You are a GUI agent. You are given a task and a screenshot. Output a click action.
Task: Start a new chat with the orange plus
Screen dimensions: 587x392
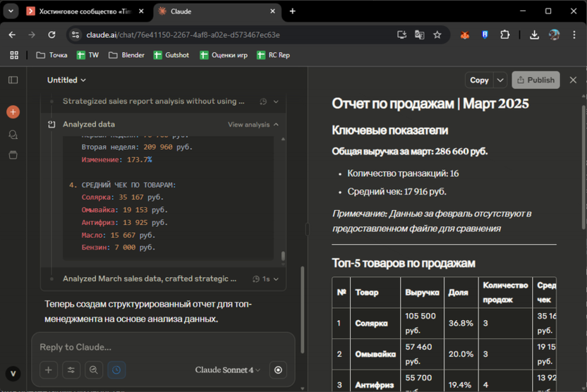[x=13, y=112]
